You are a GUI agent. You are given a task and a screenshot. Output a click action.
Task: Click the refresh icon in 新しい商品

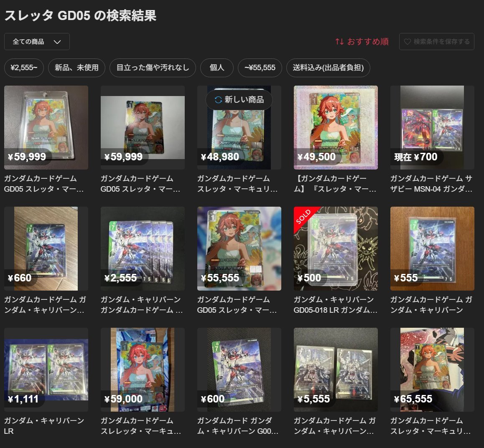tap(218, 100)
